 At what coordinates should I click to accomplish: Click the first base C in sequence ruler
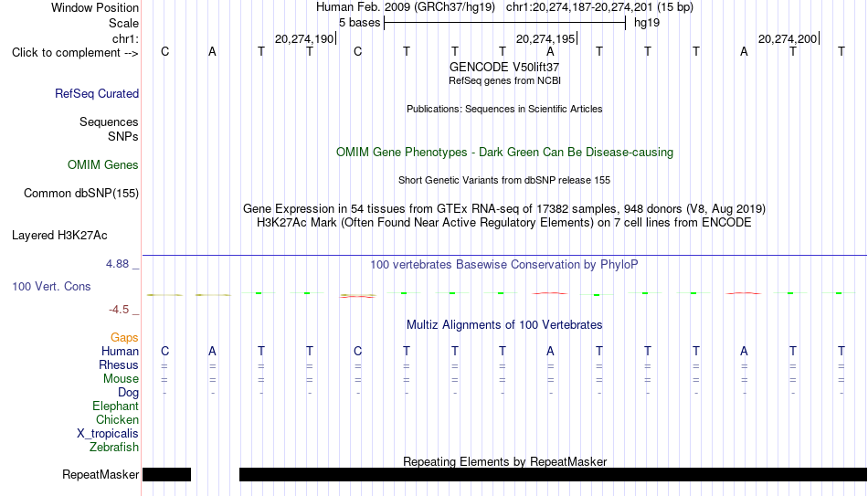coord(165,52)
